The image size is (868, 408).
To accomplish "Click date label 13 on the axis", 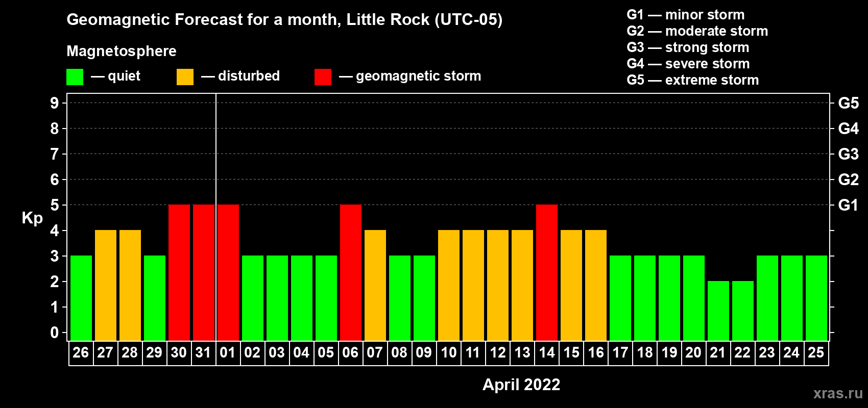I will tap(522, 353).
